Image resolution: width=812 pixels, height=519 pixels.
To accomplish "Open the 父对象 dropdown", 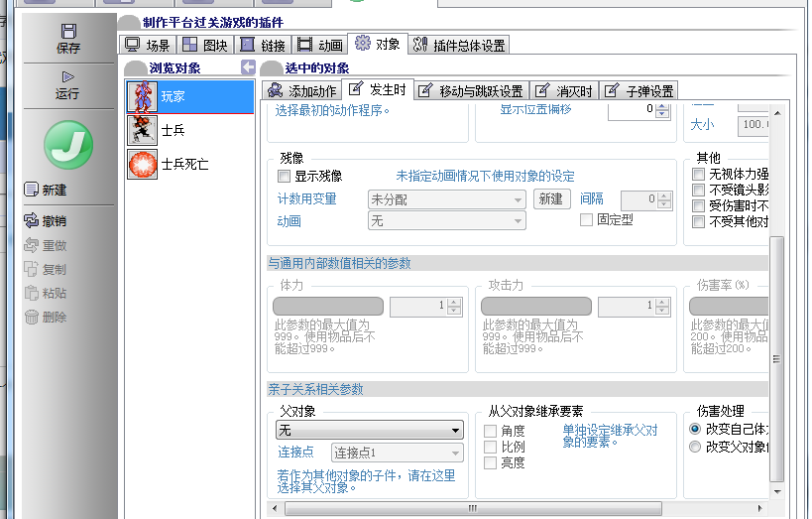I will (369, 430).
